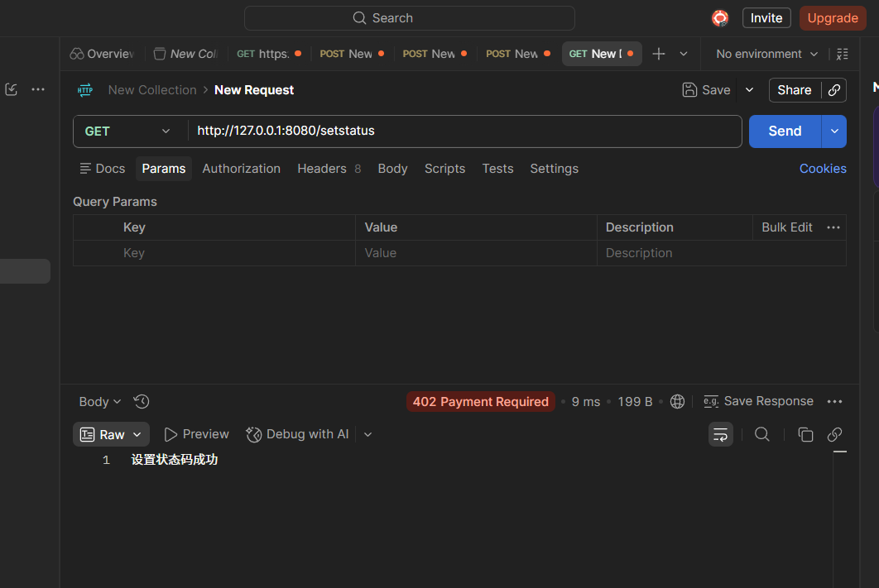
Task: Open response Body view dropdown
Action: 100,402
